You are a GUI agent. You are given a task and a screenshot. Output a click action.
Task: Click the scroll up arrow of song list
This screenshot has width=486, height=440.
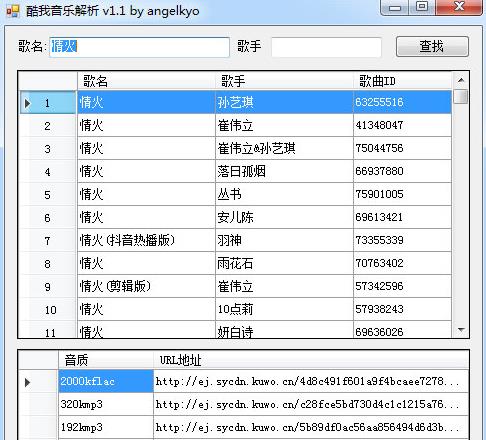pos(461,80)
